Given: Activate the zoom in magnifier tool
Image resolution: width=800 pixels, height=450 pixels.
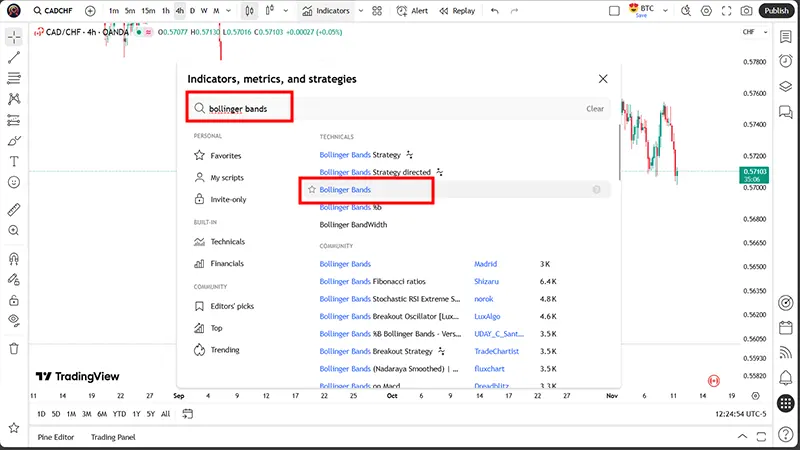Looking at the screenshot, I should click(x=14, y=230).
